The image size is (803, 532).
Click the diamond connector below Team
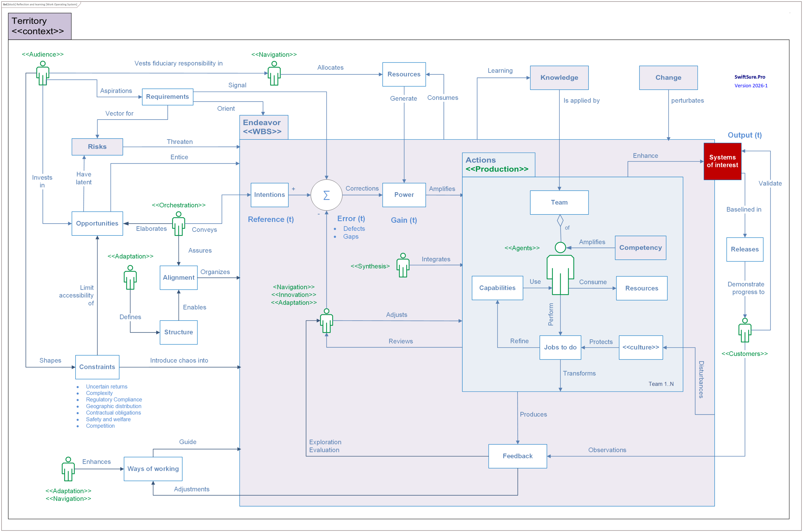[x=560, y=221]
